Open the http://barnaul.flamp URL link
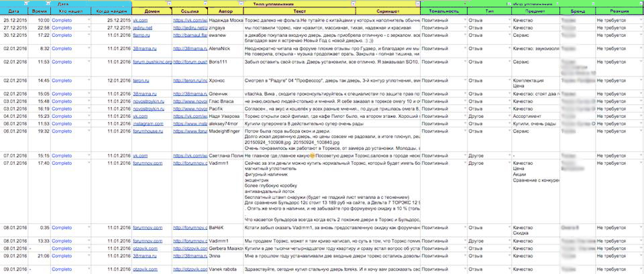Image resolution: width=644 pixels, height=274 pixels. click(190, 36)
